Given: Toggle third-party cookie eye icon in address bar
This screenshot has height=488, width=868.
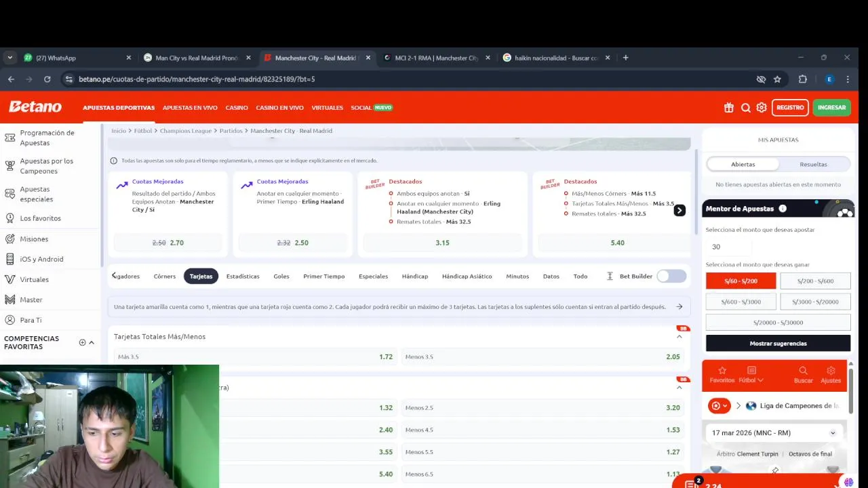Looking at the screenshot, I should click(761, 79).
